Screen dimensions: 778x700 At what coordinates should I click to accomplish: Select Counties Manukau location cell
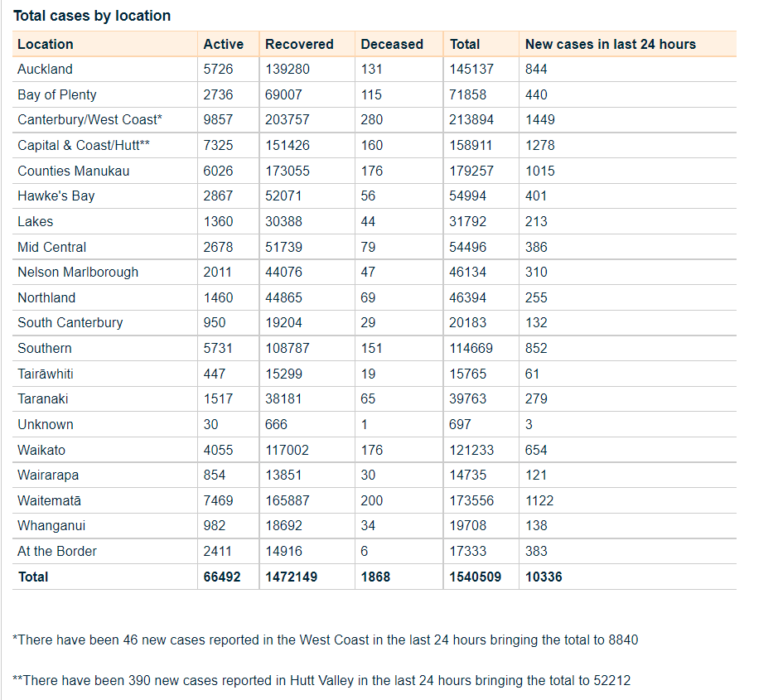[x=74, y=171]
